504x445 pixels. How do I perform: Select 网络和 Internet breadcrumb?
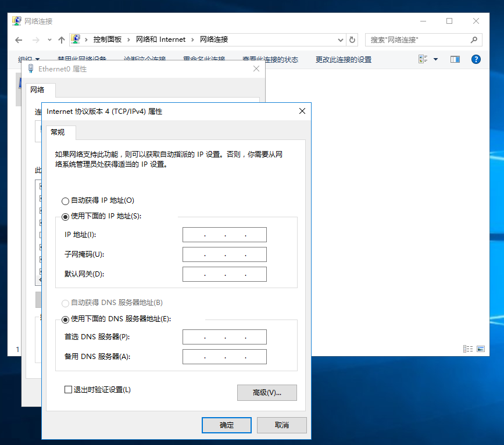pos(160,40)
